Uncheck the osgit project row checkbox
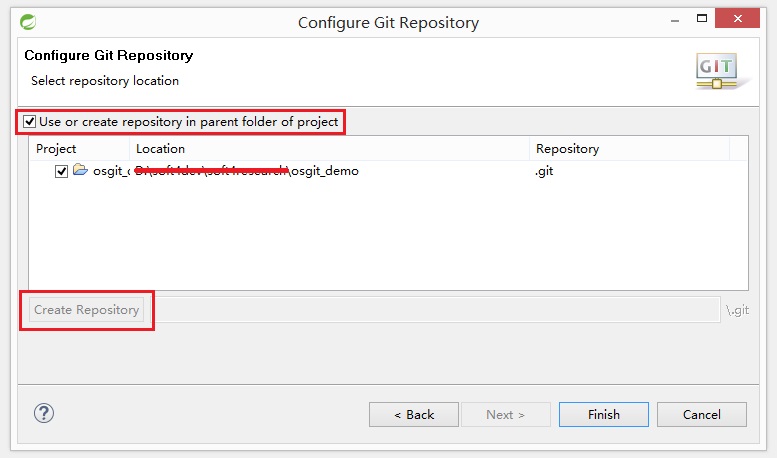The image size is (777, 458). coord(62,171)
